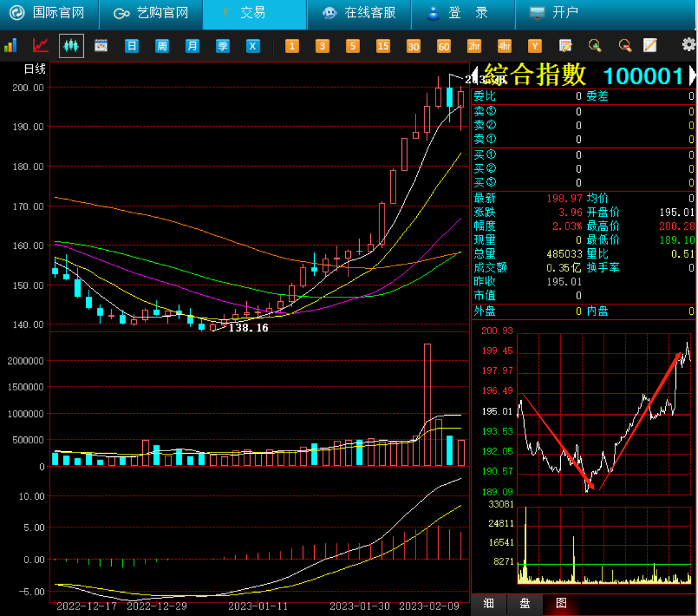
Task: Select the 2hr interval icon
Action: pos(474,46)
